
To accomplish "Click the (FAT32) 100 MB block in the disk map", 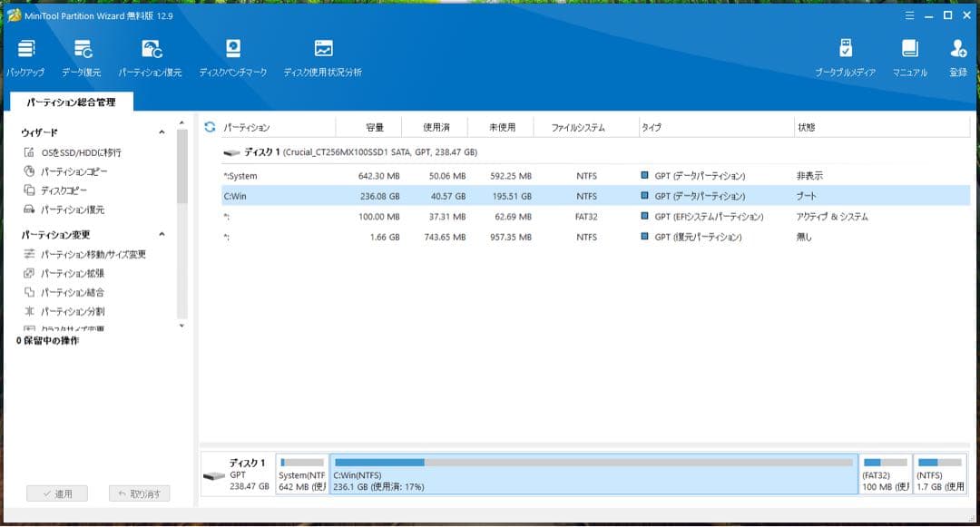I will point(885,474).
